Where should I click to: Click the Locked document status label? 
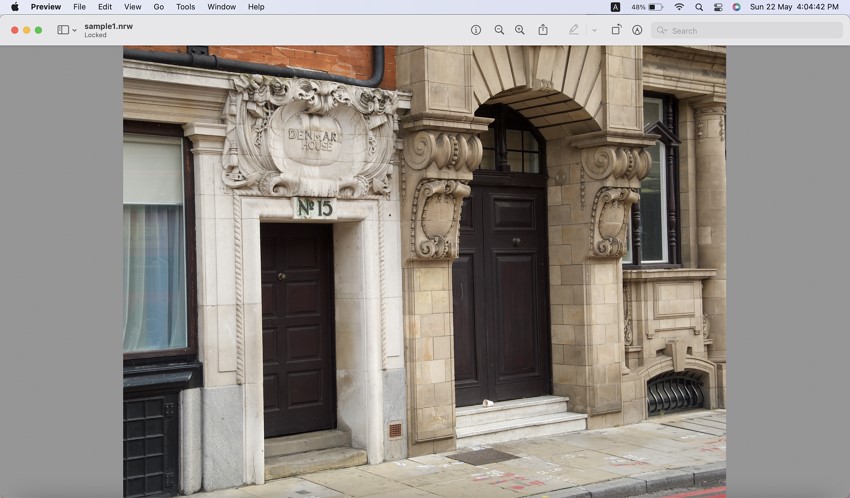tap(95, 35)
